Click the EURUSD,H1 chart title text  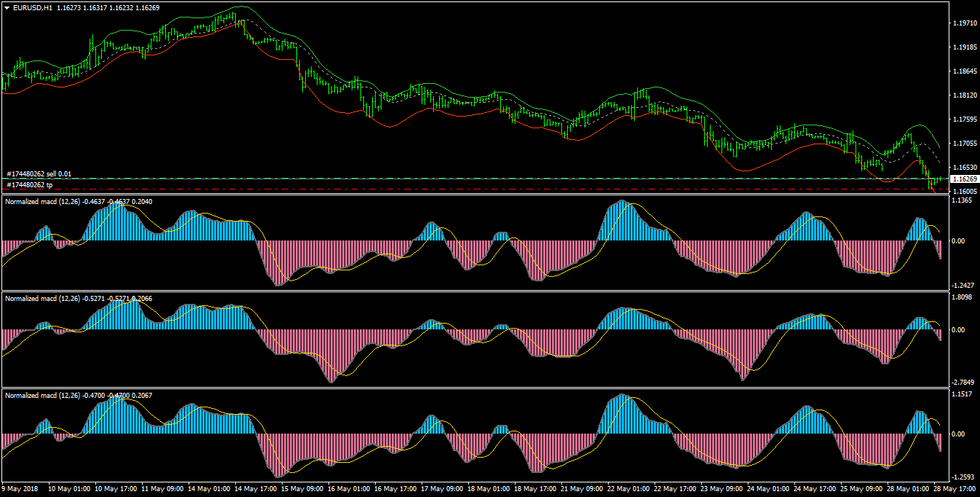[x=33, y=7]
